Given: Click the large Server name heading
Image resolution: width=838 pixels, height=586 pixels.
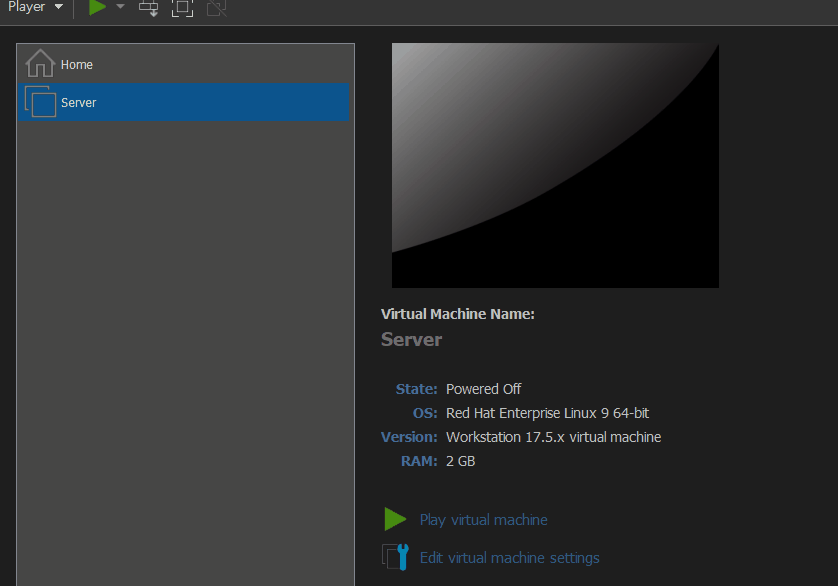Looking at the screenshot, I should tap(411, 340).
